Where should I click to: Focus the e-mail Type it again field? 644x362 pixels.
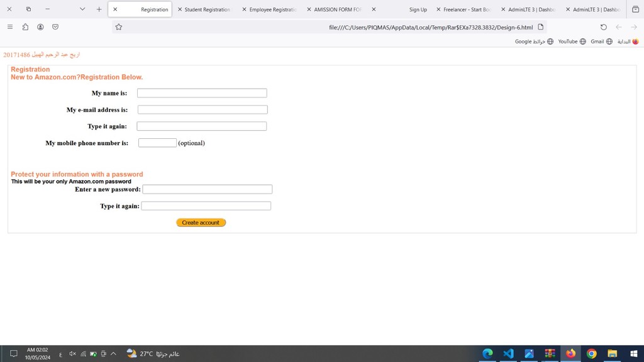(202, 126)
